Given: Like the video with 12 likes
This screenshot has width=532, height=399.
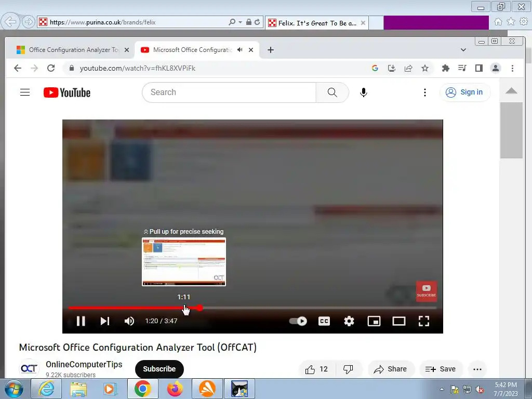Looking at the screenshot, I should click(316, 369).
